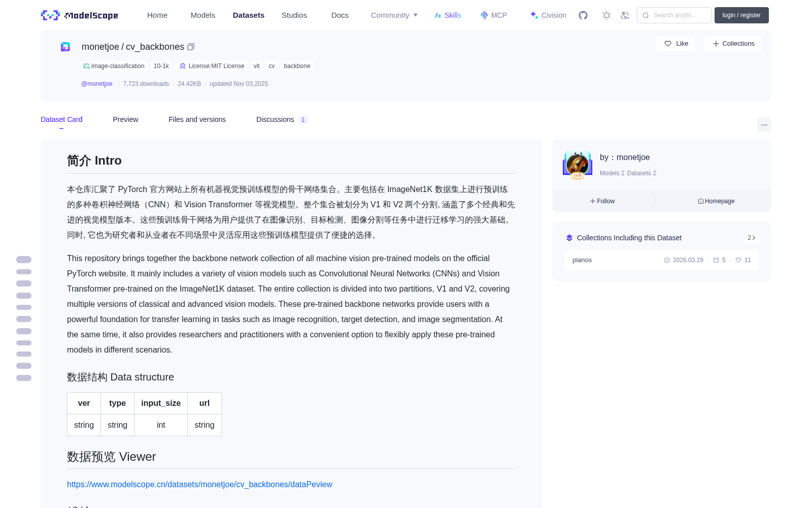
Task: Open the Docs nav item
Action: click(x=340, y=15)
